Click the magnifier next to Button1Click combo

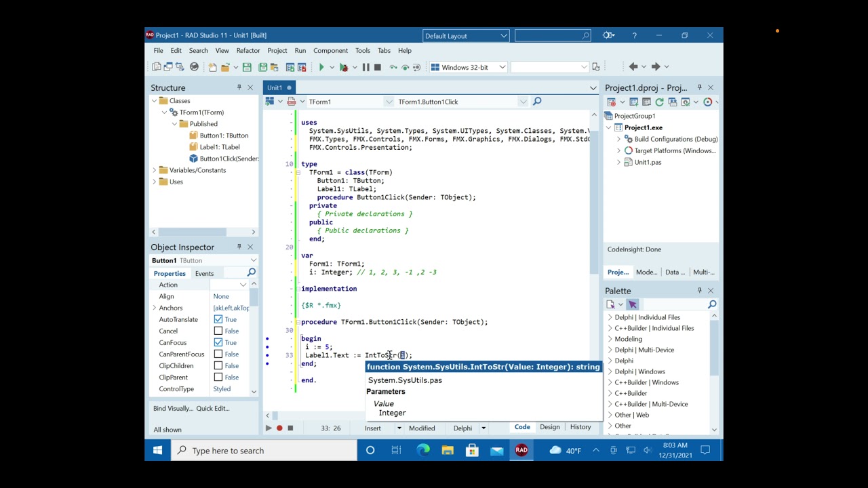click(x=537, y=102)
